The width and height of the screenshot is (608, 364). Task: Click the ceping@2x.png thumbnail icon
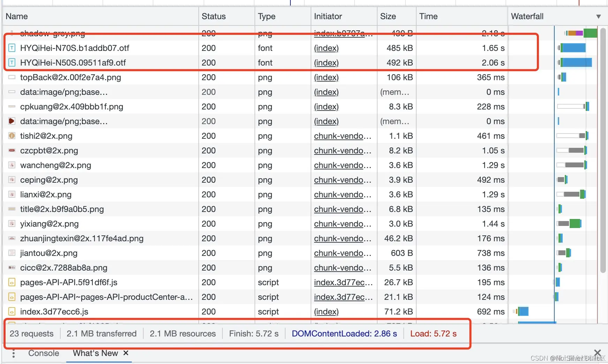[12, 180]
